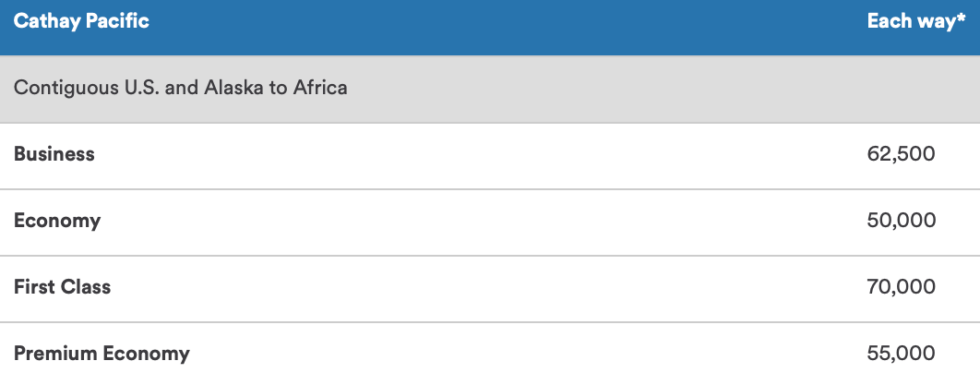Select the Premium Economy row label
This screenshot has height=373, width=980.
[x=102, y=353]
